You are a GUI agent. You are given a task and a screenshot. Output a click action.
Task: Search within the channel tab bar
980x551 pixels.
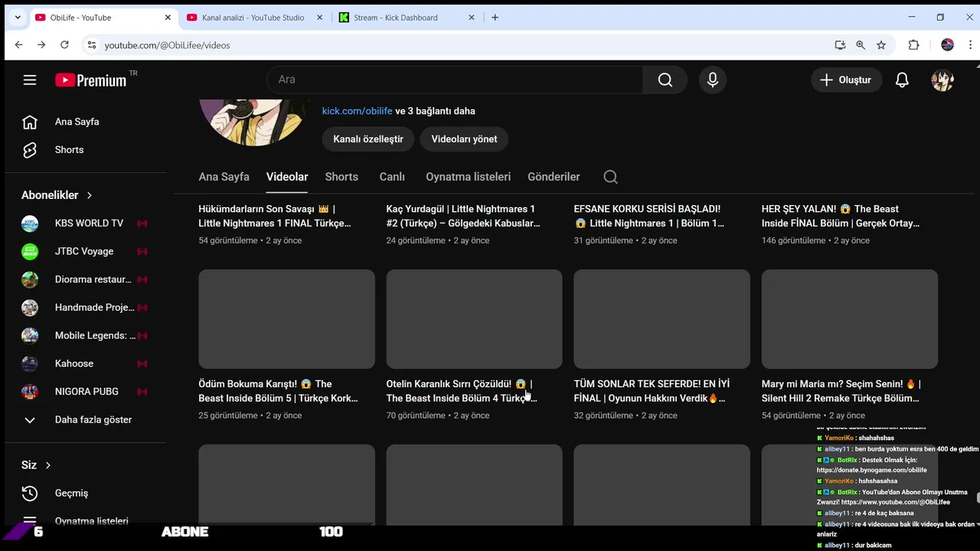click(610, 177)
